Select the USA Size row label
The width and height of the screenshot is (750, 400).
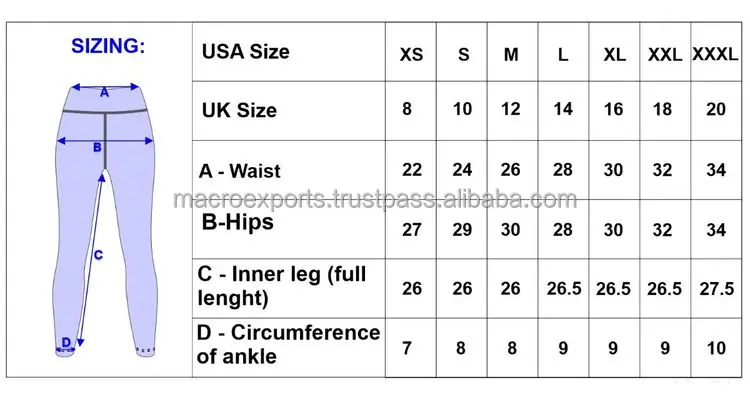246,51
